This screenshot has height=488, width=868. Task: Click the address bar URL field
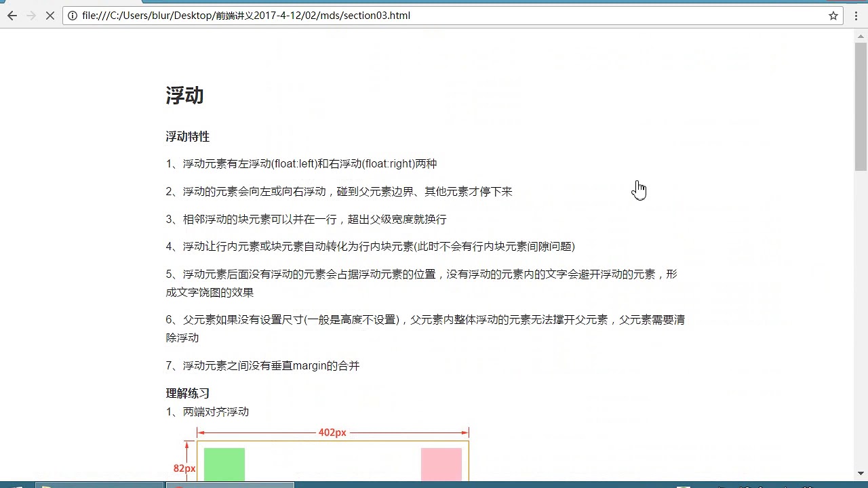453,16
